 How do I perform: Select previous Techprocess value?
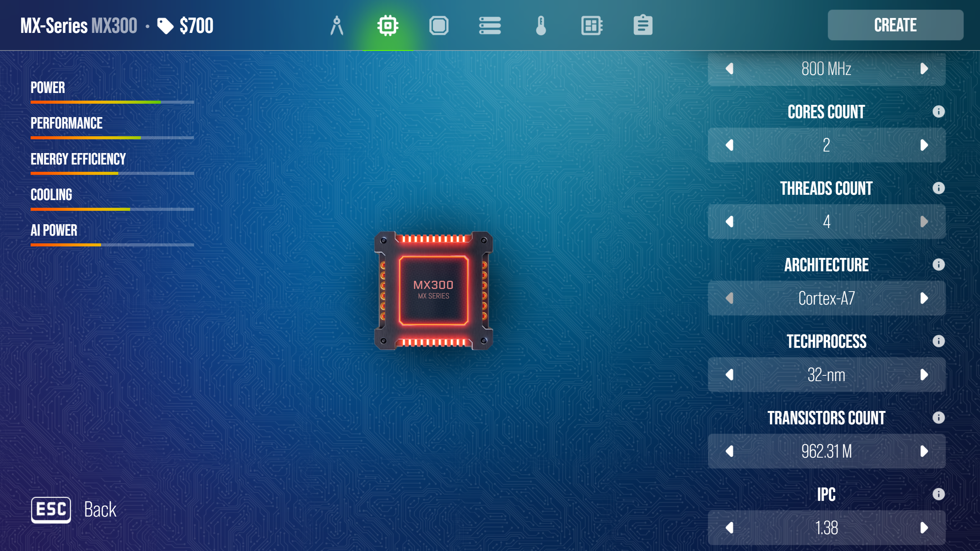click(730, 375)
